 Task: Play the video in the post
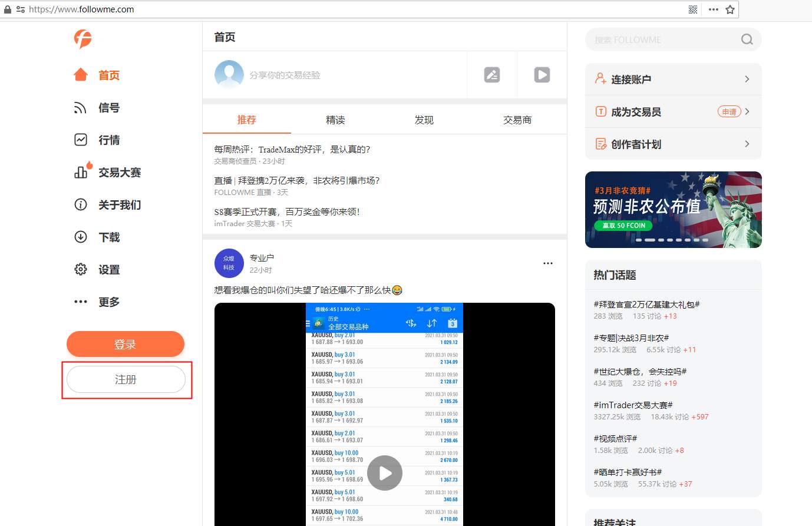pos(385,473)
